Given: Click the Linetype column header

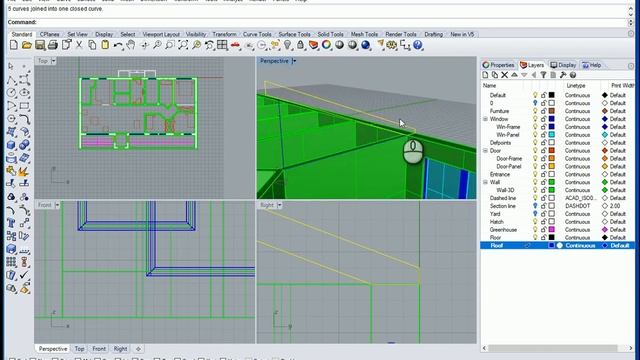Looking at the screenshot, I should click(576, 86).
